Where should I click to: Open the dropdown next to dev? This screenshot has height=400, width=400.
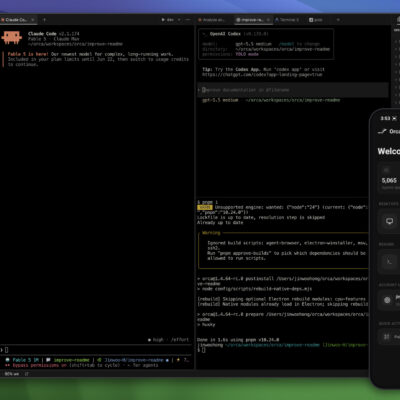179,20
